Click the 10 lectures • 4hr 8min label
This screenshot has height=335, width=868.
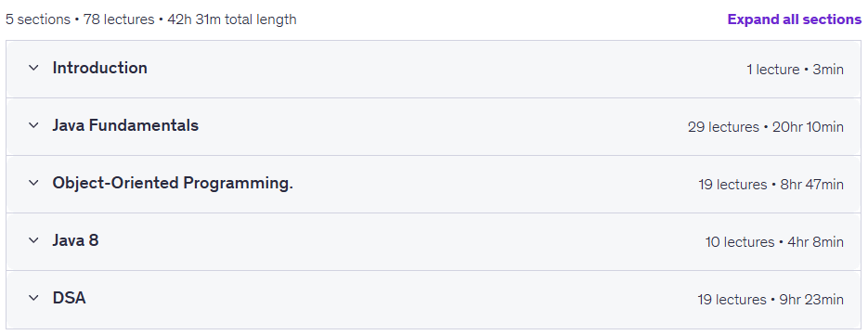(x=774, y=242)
